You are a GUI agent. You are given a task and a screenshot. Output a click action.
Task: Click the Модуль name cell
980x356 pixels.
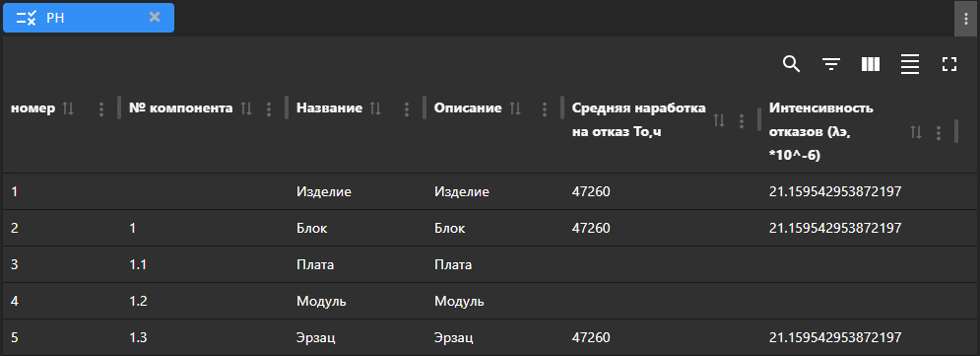coord(321,302)
